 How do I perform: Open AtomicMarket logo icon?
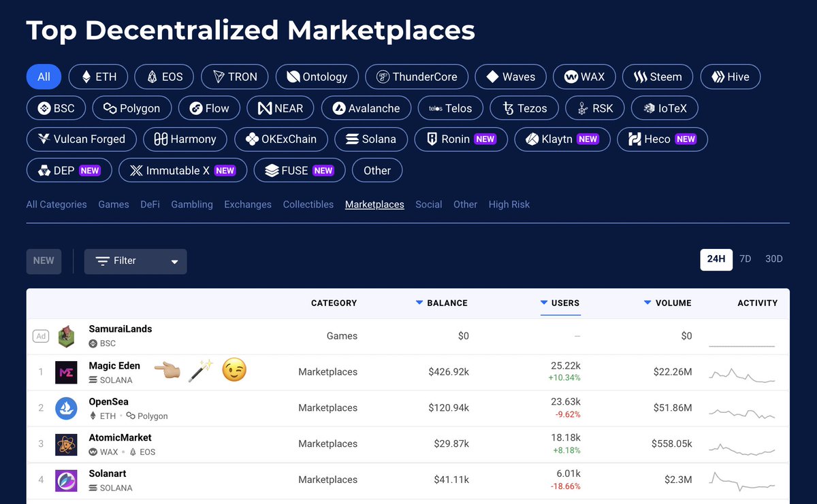click(x=66, y=443)
